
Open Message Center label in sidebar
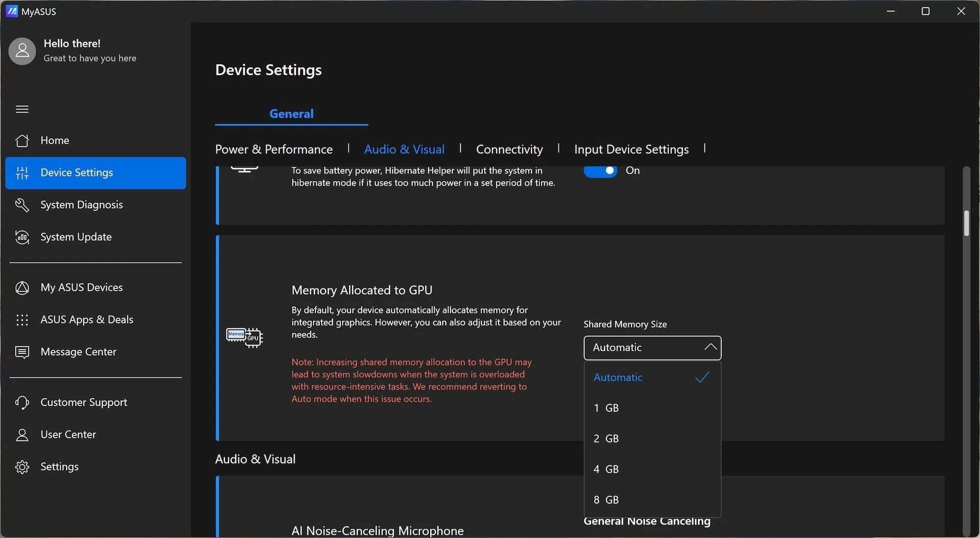pos(79,352)
